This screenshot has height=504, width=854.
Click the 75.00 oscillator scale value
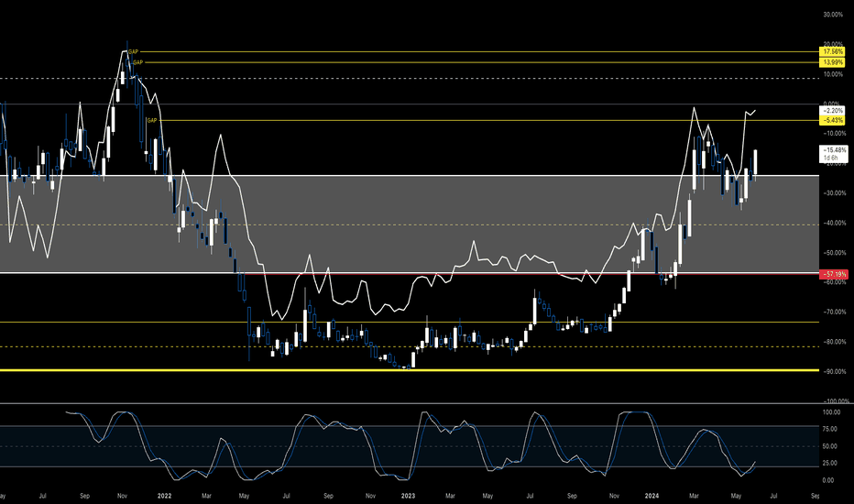831,430
